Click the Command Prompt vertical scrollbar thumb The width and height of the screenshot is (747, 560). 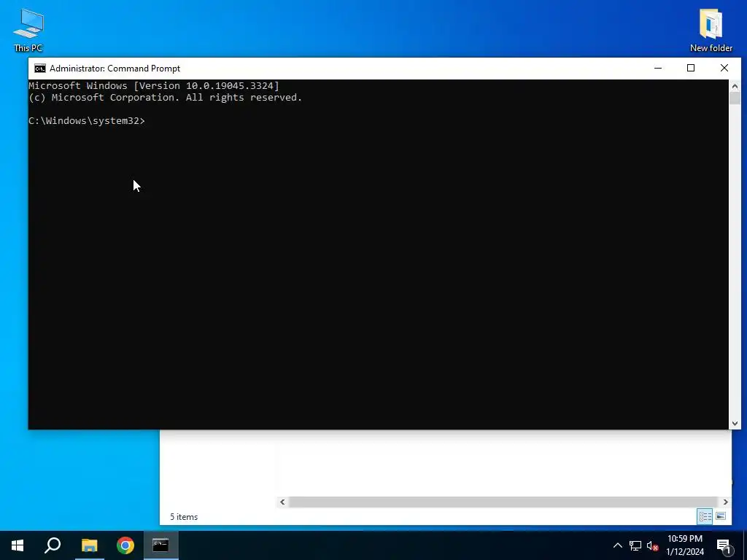735,98
